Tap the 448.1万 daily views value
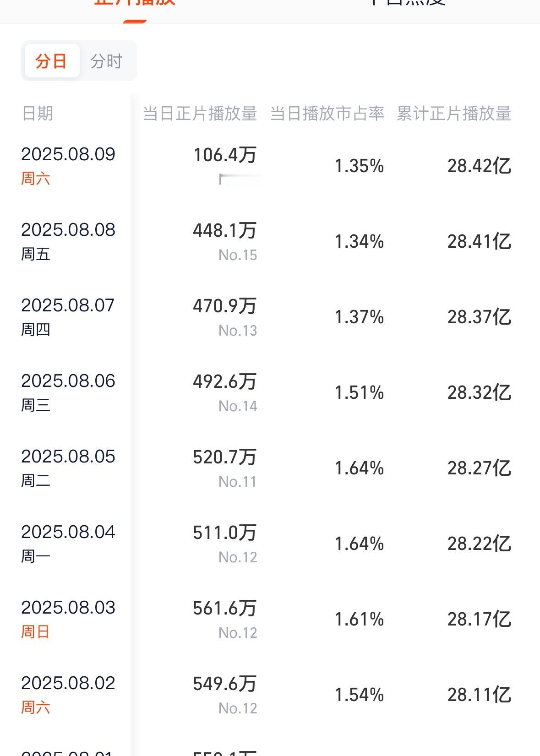 click(x=225, y=230)
